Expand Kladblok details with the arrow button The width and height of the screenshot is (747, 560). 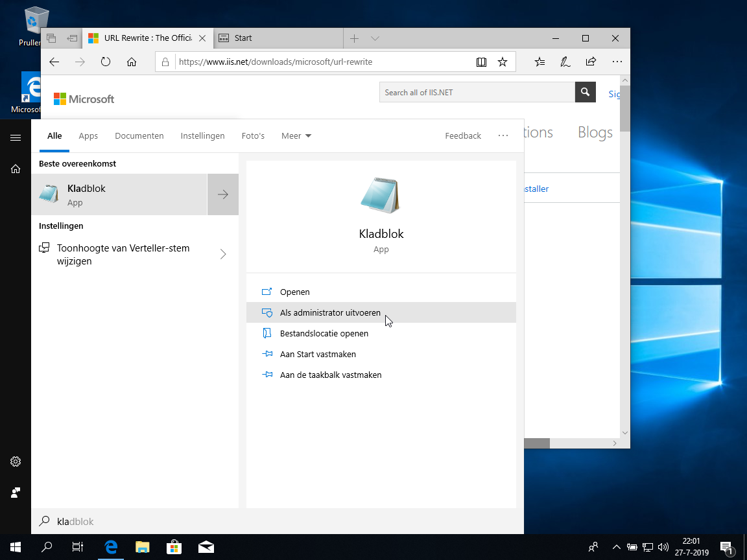tap(223, 194)
